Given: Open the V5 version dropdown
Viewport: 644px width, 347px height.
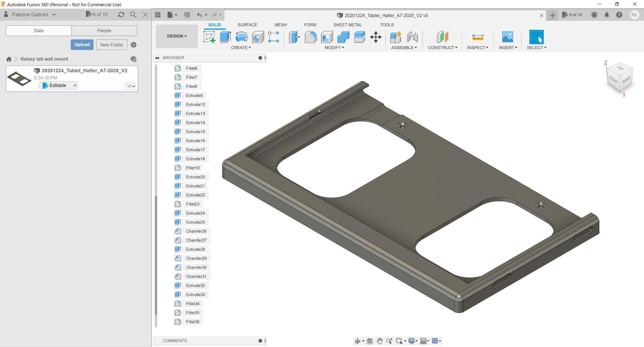Looking at the screenshot, I should point(130,86).
